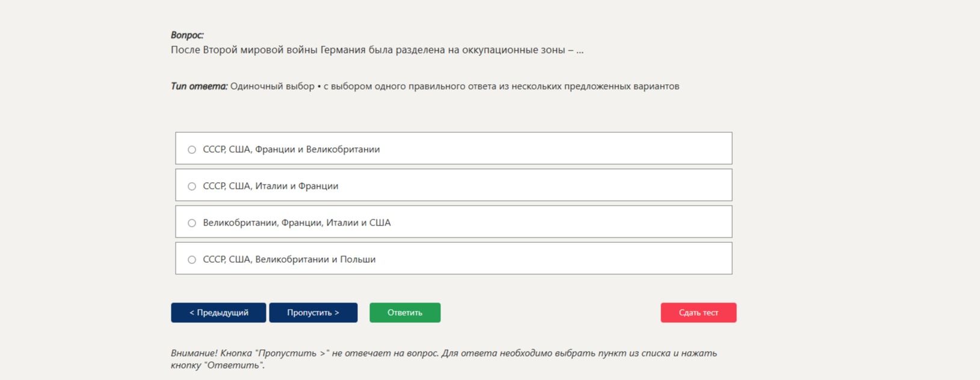980x380 pixels.
Task: Choose radio option "СССР, США, Италии и Франции"
Action: (x=192, y=186)
